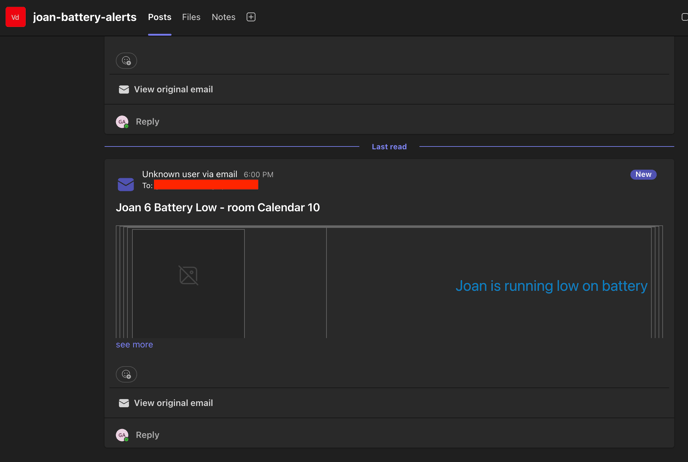View original email of Joan 6 Battery Low post
The image size is (688, 462).
[x=173, y=403]
